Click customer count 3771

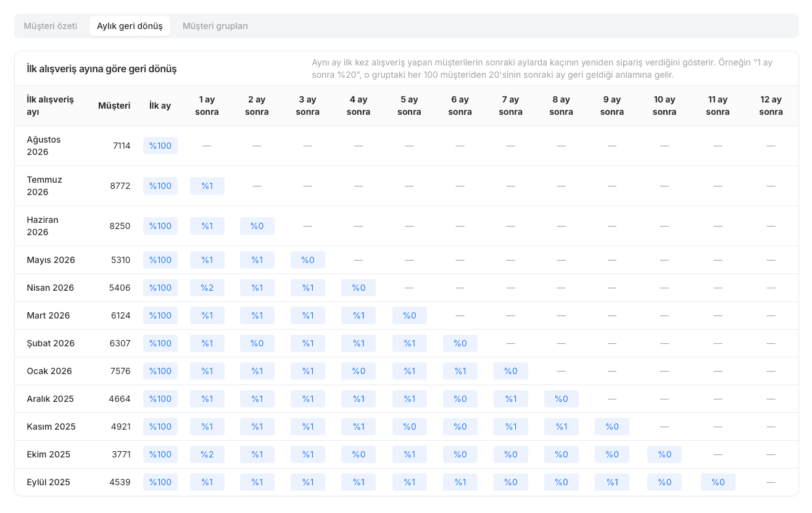[x=121, y=454]
